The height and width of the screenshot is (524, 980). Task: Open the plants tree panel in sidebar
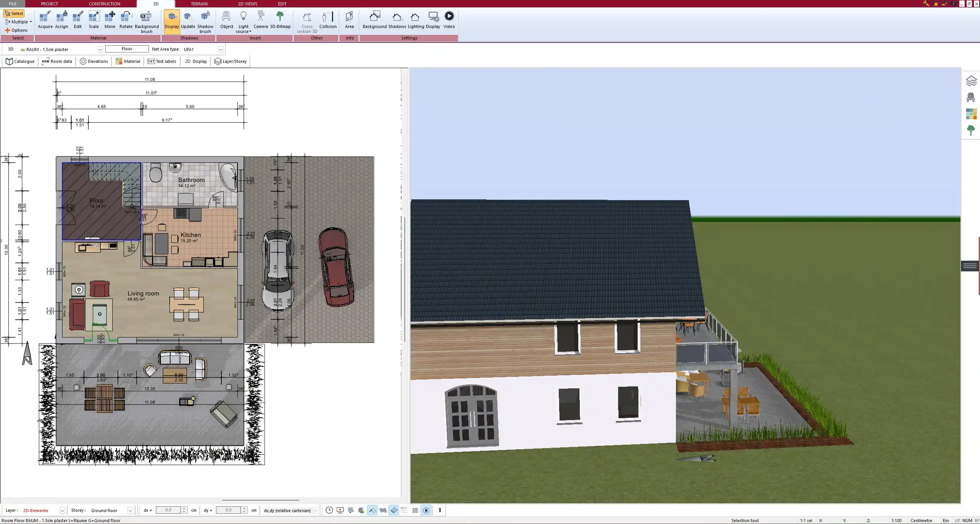(x=971, y=130)
